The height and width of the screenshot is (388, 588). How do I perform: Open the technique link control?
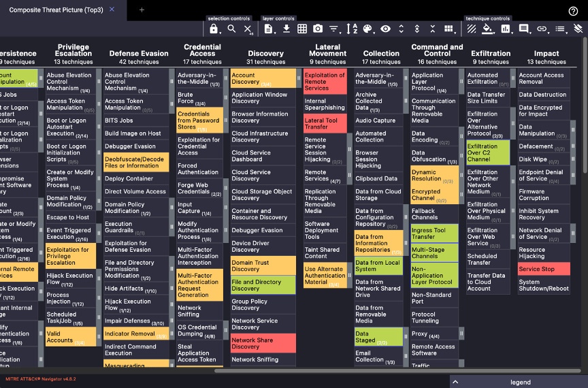[x=542, y=29]
